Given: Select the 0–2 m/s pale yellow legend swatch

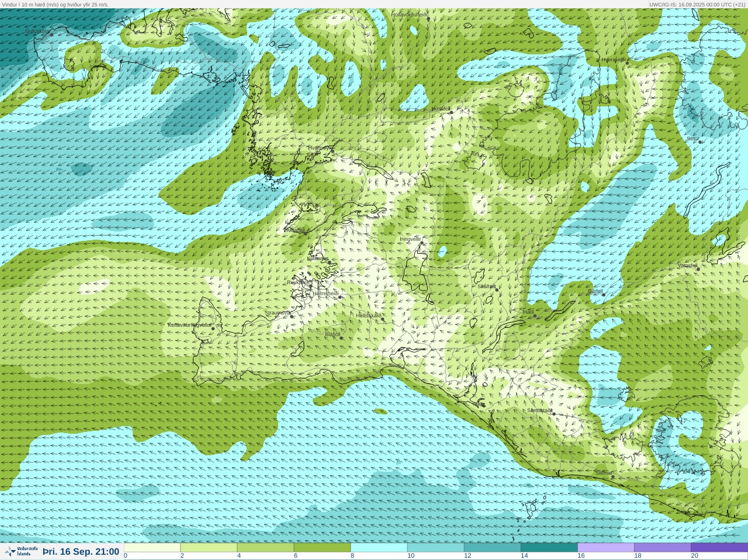Looking at the screenshot, I should point(152,548).
